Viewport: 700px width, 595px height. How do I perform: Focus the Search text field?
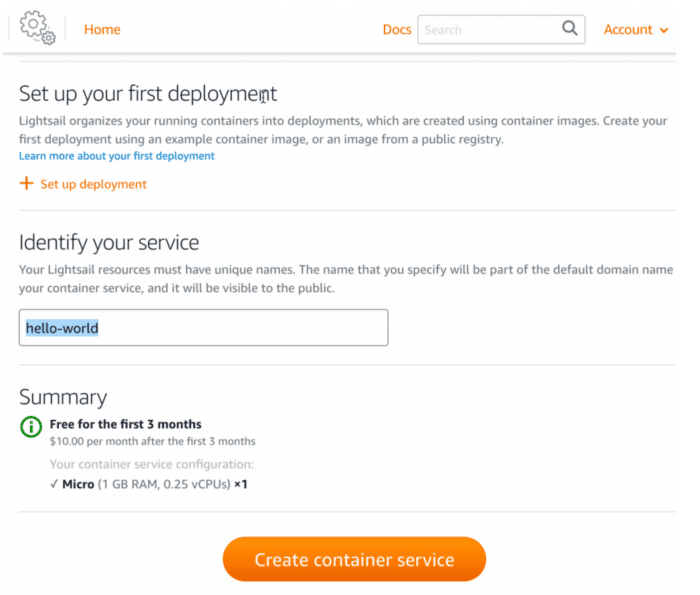pyautogui.click(x=487, y=30)
